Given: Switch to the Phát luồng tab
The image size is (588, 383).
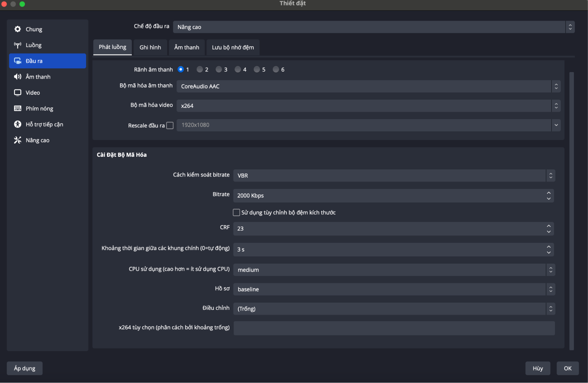Looking at the screenshot, I should pos(112,47).
